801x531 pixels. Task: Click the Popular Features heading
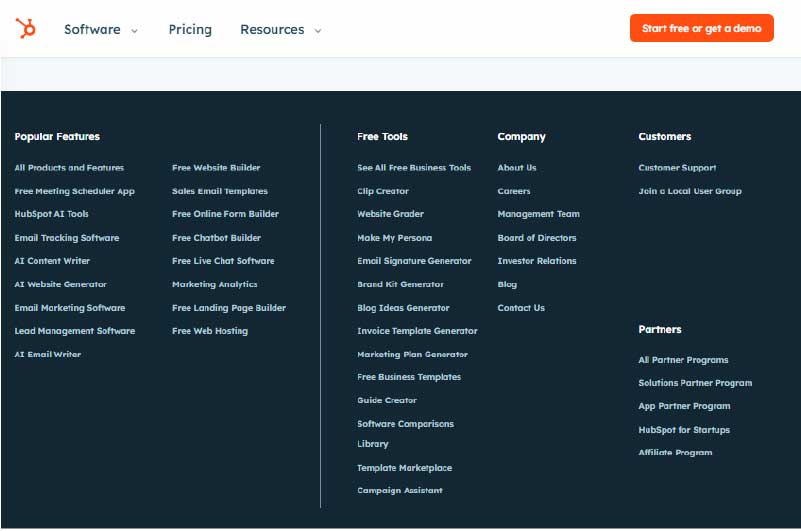point(57,136)
